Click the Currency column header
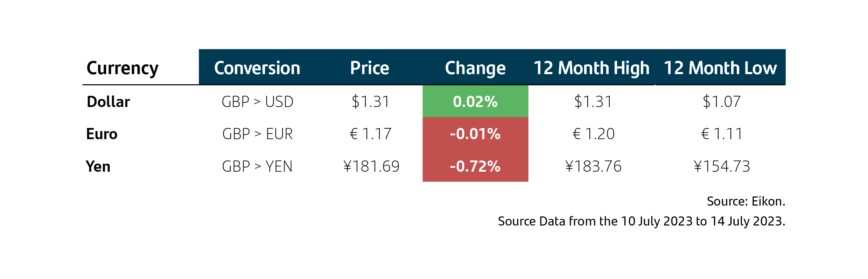868x279 pixels. (122, 68)
